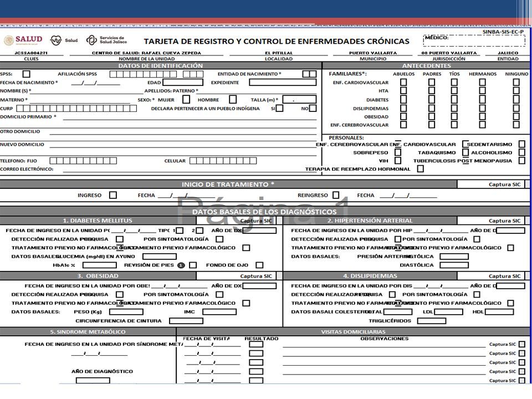Click the Circunferencia de Cintura field
Viewport: 532px width, 399px height.
pyautogui.click(x=186, y=321)
